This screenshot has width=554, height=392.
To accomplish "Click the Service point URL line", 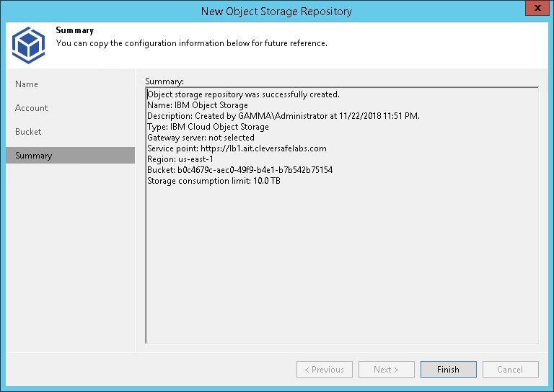I will point(237,148).
